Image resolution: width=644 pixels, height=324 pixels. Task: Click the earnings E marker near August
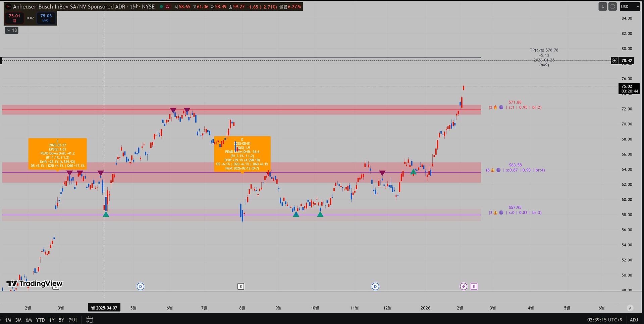click(241, 286)
